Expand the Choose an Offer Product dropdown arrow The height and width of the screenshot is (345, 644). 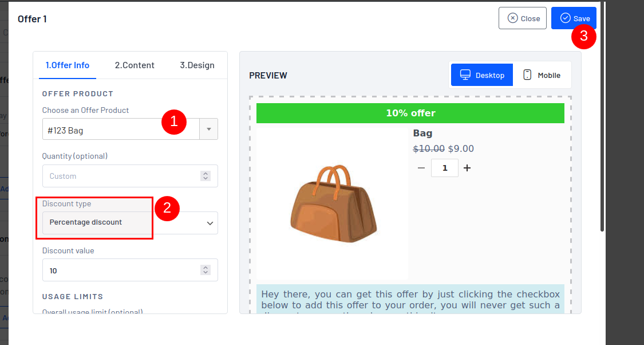pyautogui.click(x=208, y=130)
